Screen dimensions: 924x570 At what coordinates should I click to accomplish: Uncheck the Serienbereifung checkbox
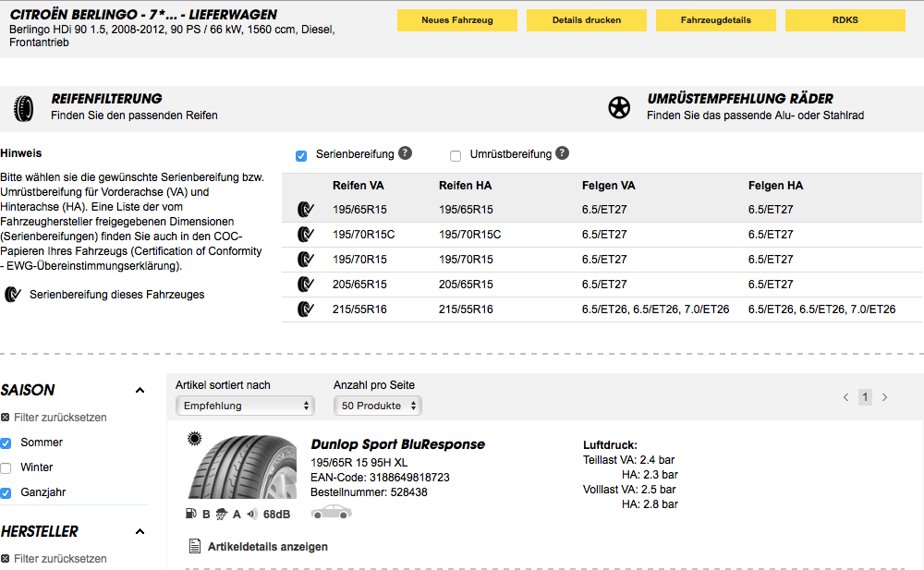(x=301, y=155)
